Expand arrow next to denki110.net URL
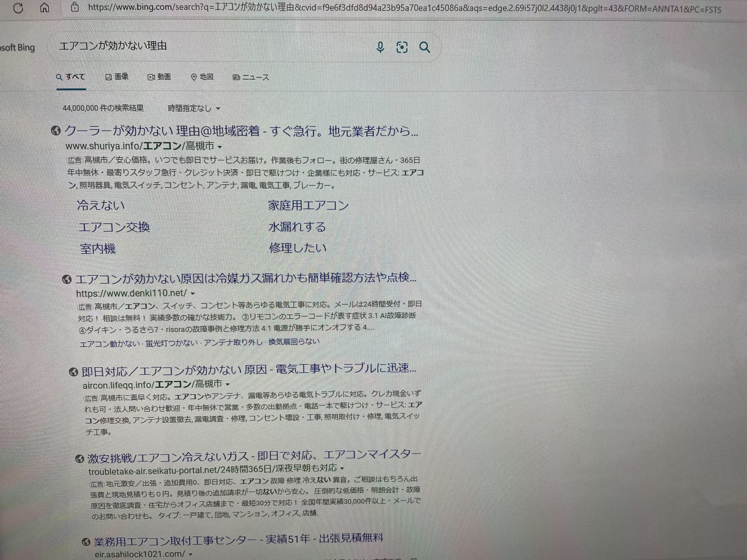Screen dimensions: 747x560 [193, 294]
